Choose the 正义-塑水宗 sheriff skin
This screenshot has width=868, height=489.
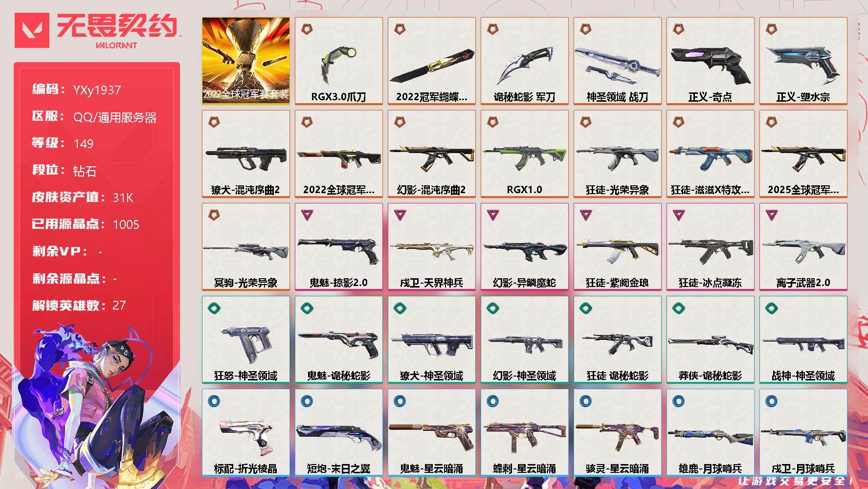click(x=803, y=61)
